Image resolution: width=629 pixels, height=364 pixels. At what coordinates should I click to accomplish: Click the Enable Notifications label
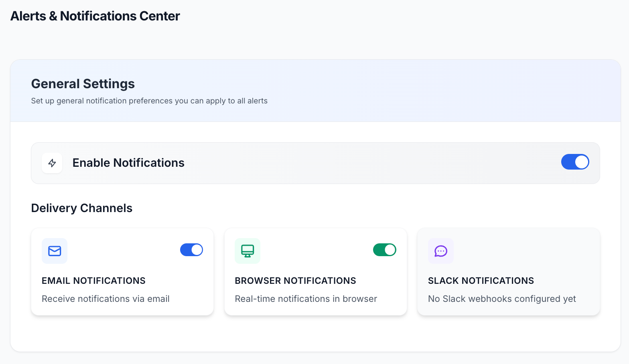128,163
